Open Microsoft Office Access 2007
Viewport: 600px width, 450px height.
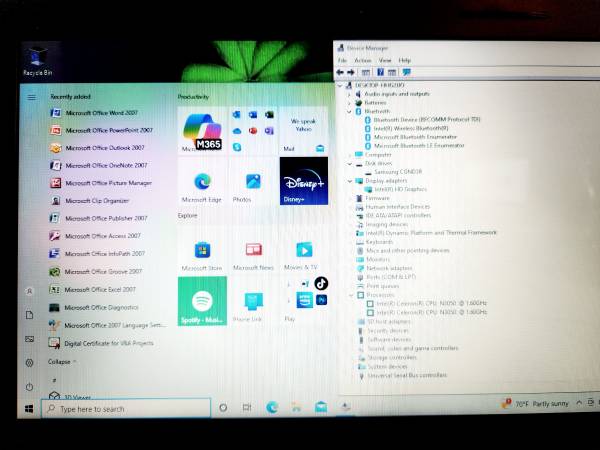pos(95,236)
